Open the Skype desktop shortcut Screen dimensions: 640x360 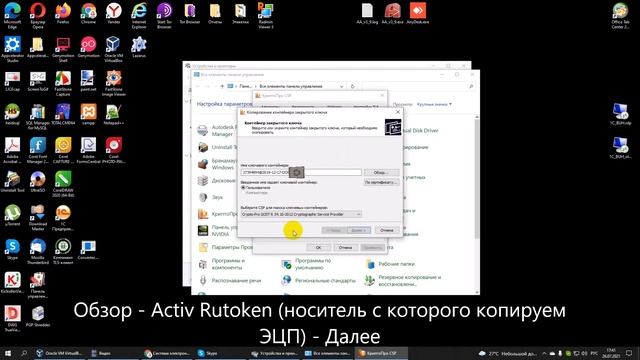pos(12,249)
